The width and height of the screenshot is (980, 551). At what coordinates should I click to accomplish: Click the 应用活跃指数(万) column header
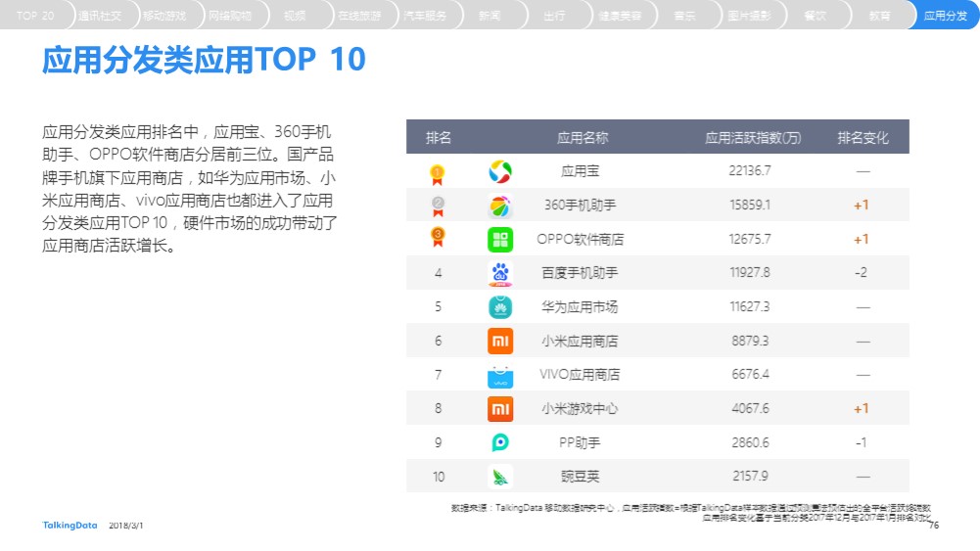(753, 137)
